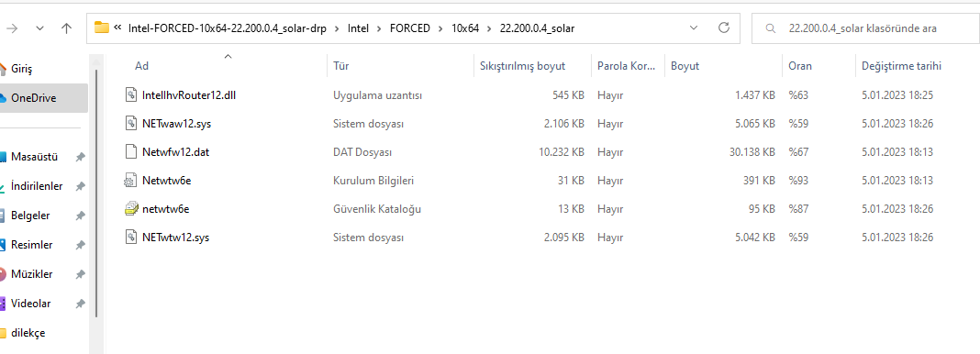Sort by Sıkıştırılmış boyut column
The image size is (980, 354).
tap(522, 65)
